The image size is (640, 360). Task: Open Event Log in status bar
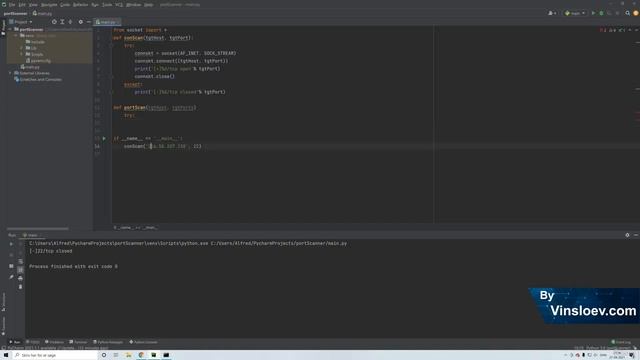[x=621, y=342]
